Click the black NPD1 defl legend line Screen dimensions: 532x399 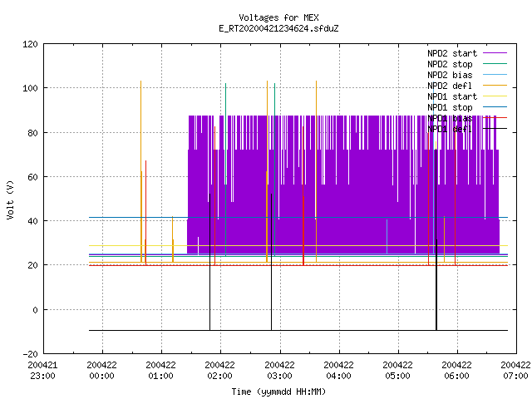[495, 129]
